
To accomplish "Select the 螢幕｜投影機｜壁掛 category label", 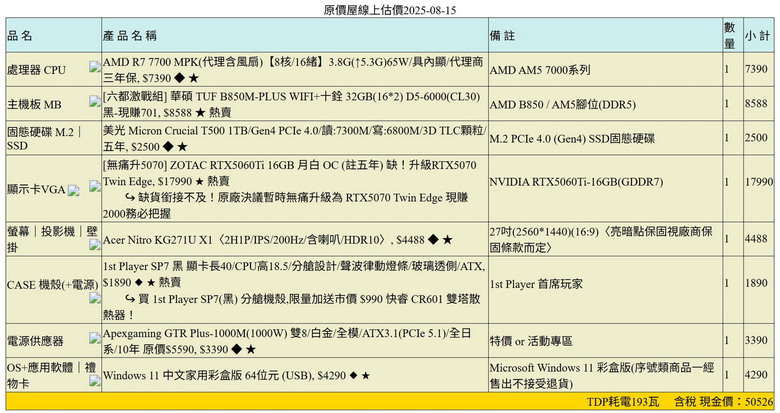I will coord(52,239).
